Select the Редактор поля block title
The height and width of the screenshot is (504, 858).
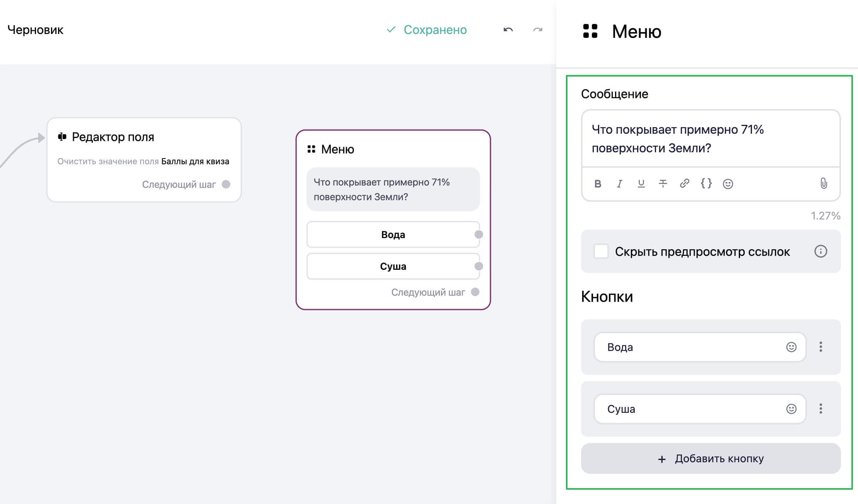[113, 137]
